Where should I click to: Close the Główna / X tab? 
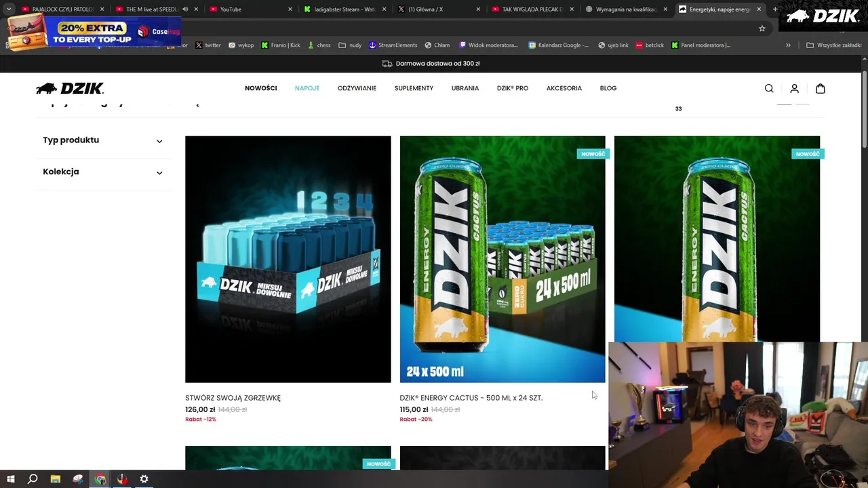coord(478,9)
